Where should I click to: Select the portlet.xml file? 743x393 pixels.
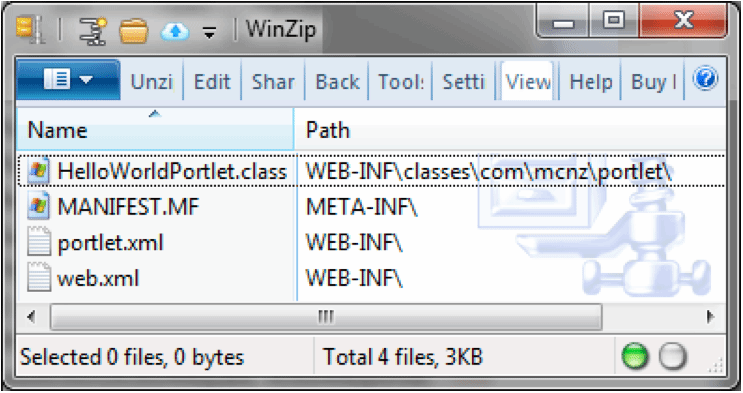pos(110,243)
